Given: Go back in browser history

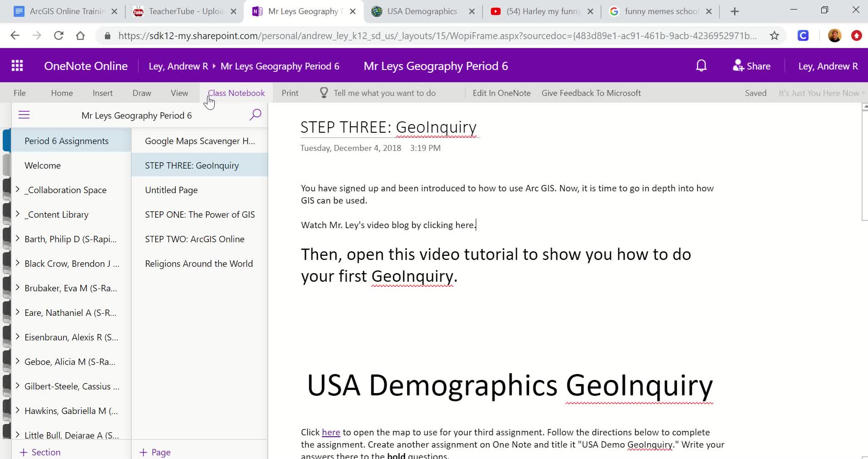Looking at the screenshot, I should coord(15,35).
